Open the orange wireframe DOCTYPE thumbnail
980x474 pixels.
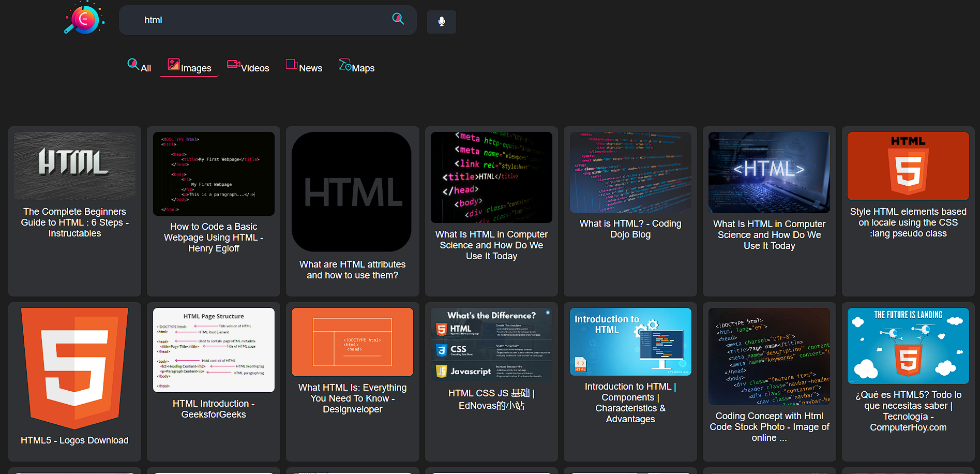pos(352,342)
